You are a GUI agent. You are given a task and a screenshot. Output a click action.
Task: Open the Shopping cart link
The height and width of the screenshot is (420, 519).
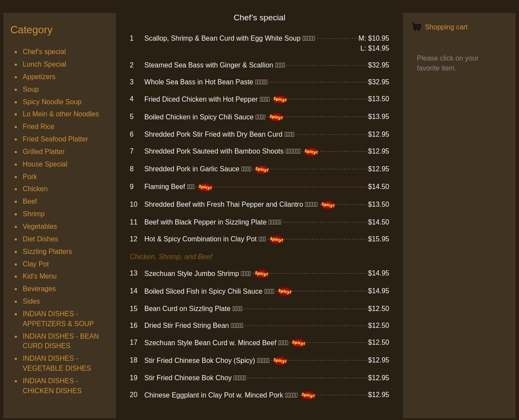[446, 27]
